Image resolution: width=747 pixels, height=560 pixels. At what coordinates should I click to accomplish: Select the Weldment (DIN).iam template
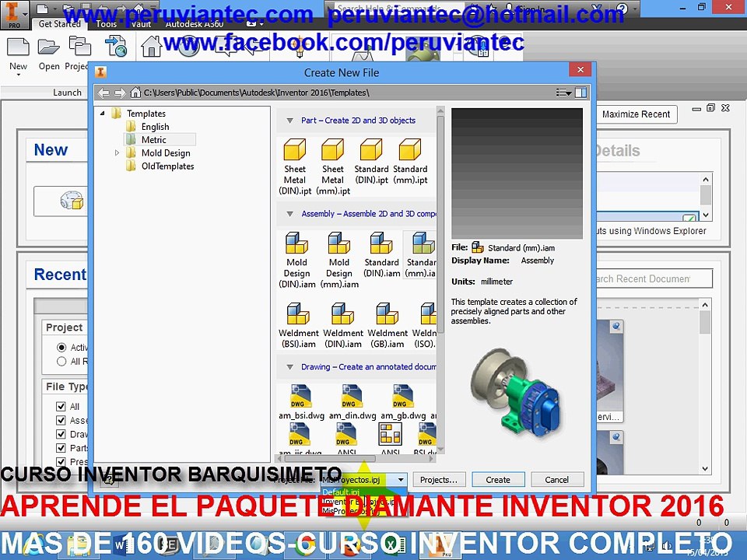342,326
